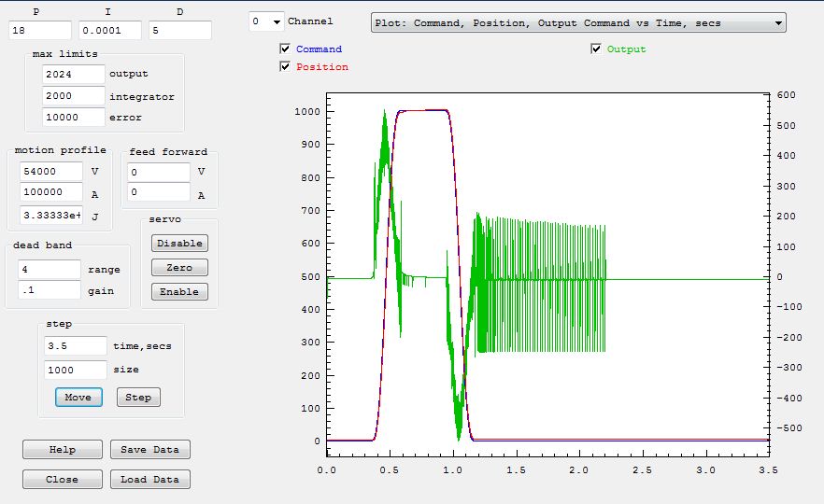
Task: Open Help
Action: (x=63, y=449)
